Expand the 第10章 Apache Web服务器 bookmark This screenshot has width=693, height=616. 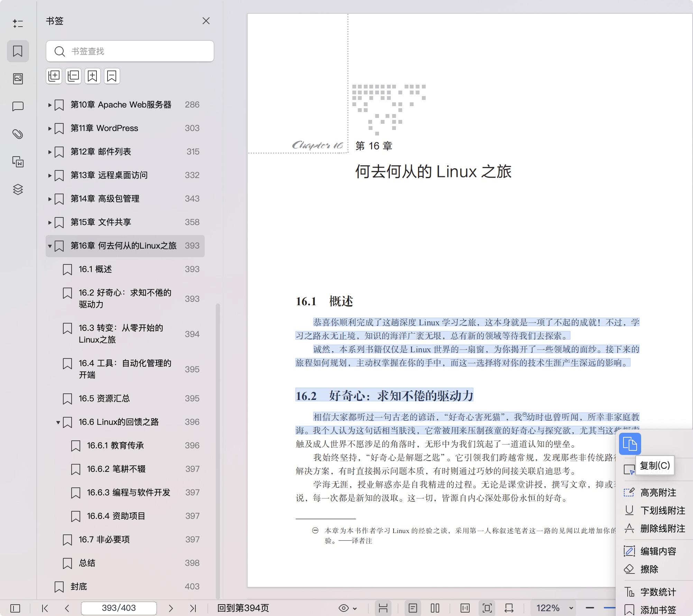coord(49,105)
